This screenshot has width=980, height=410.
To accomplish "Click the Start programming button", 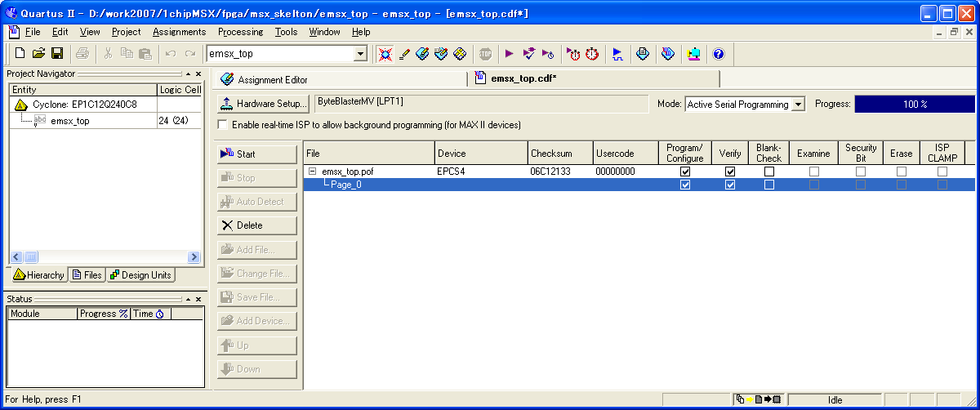I will (x=256, y=154).
